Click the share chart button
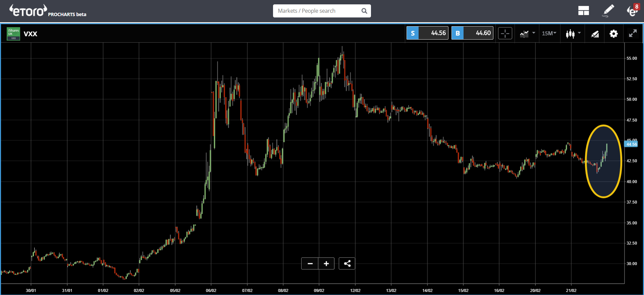The image size is (644, 295). coord(347,263)
